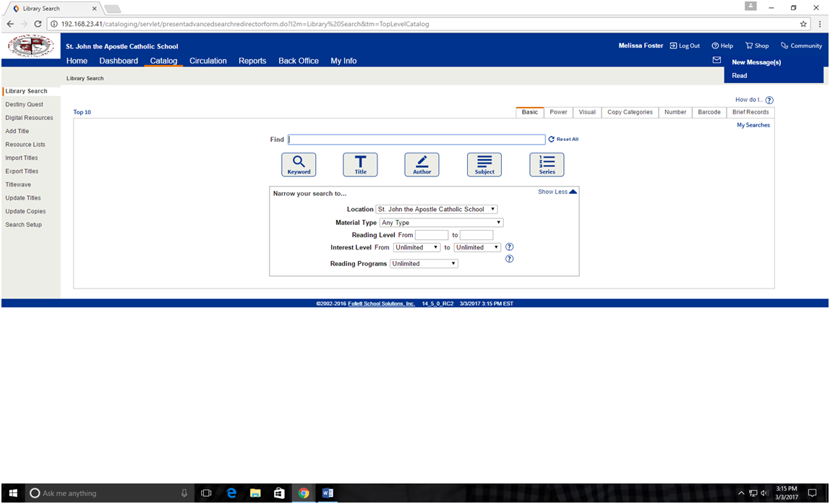
Task: Switch to the Power search tab
Action: [558, 112]
